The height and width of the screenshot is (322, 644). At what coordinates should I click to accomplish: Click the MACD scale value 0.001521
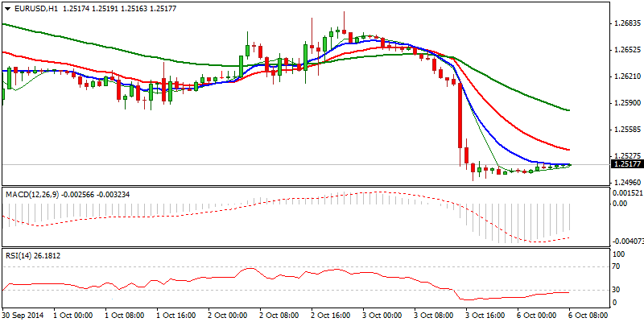click(628, 193)
